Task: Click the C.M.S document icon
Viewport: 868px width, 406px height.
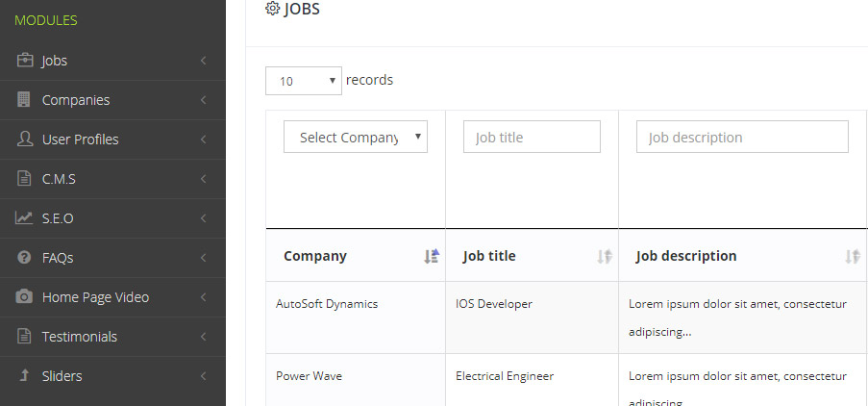Action: (25, 179)
